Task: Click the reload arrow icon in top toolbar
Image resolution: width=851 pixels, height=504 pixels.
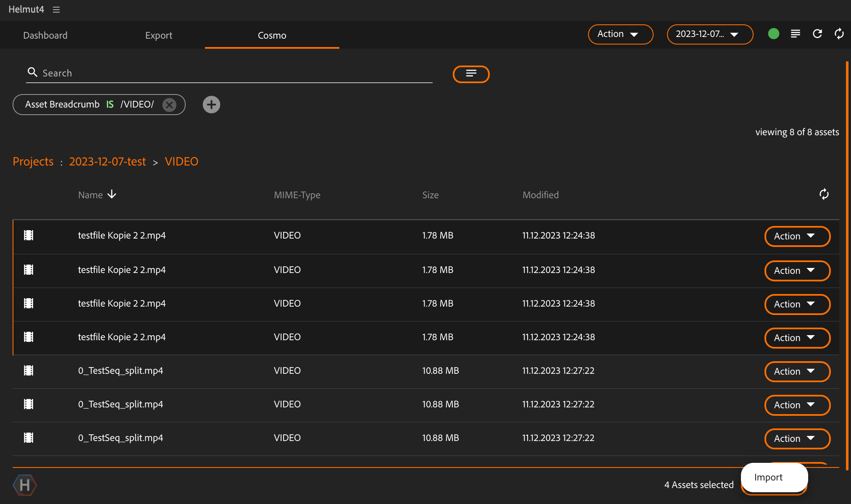Action: [817, 34]
